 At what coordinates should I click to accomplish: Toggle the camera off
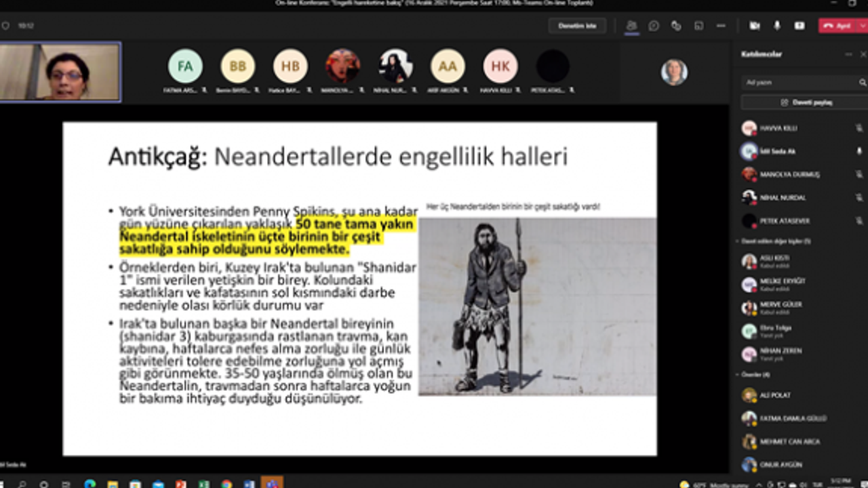click(755, 26)
